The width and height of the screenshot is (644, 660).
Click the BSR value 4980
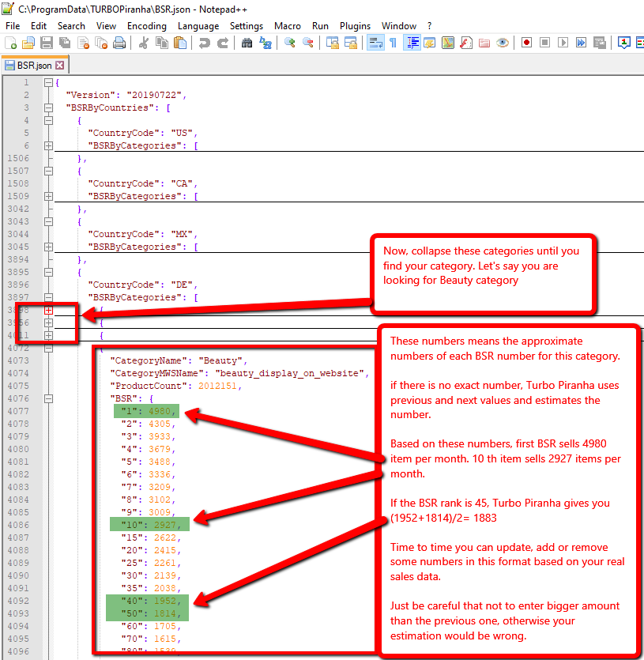(x=159, y=411)
